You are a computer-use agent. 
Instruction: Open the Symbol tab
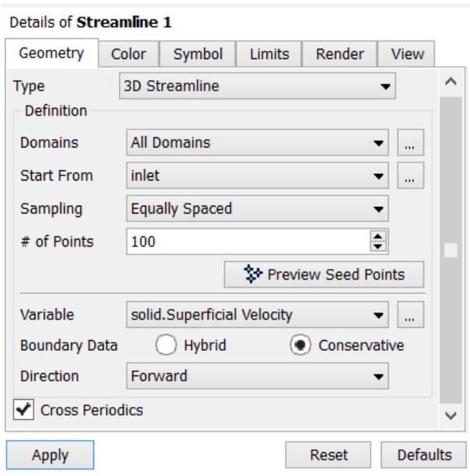tap(198, 54)
